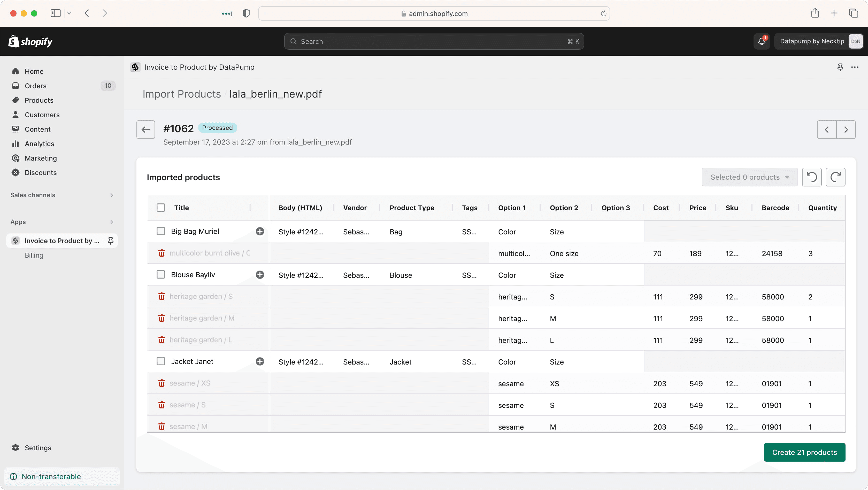Delete the multicolor burnt olive variant
The width and height of the screenshot is (868, 490).
tap(162, 253)
